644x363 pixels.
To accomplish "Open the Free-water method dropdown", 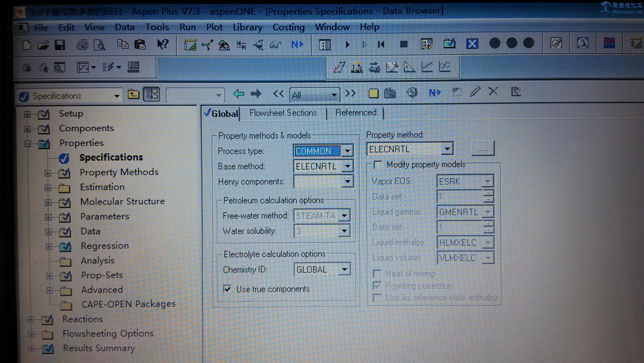I will pyautogui.click(x=344, y=215).
